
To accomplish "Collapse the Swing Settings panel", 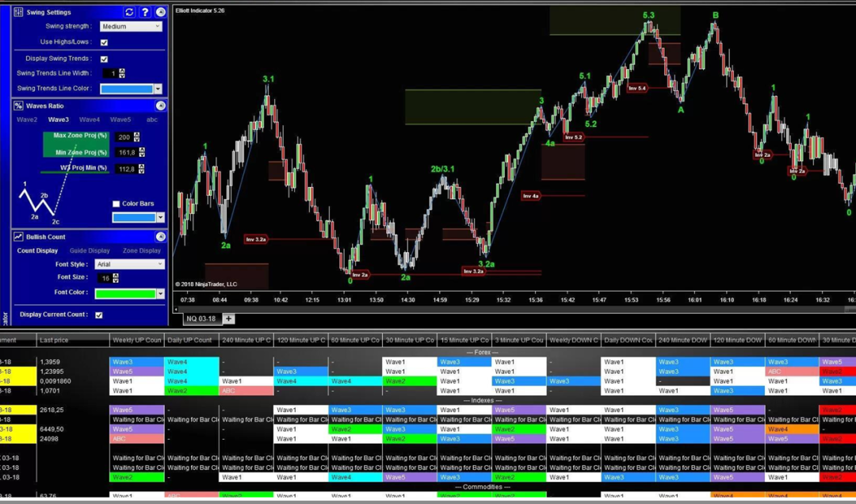I will coord(160,12).
